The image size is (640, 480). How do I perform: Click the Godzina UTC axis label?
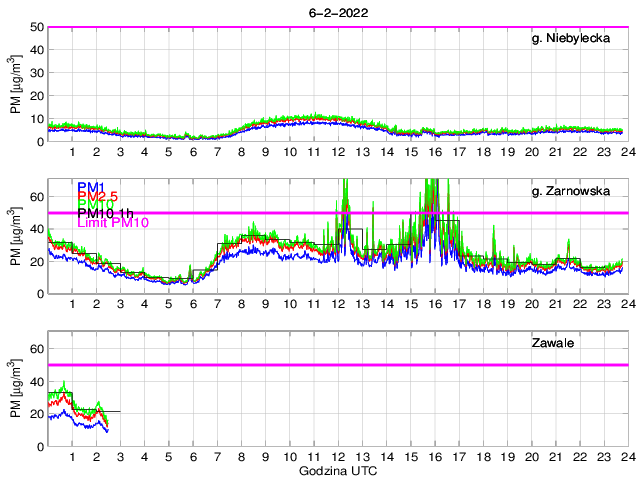(337, 470)
